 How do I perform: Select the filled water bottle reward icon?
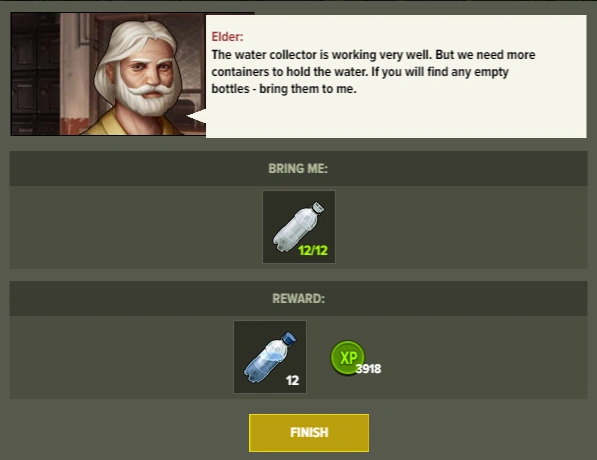coord(270,357)
